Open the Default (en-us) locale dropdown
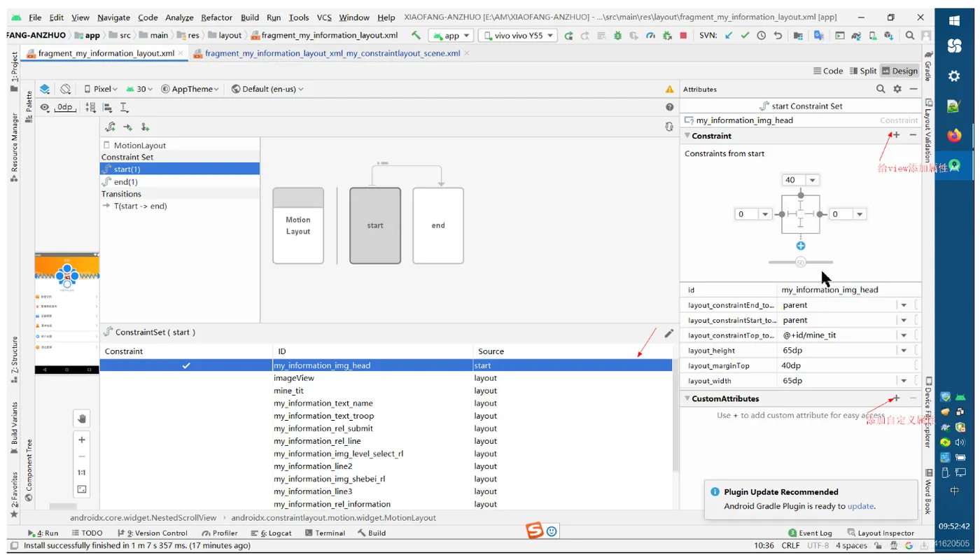Screen dimensions: 980x560 267,89
